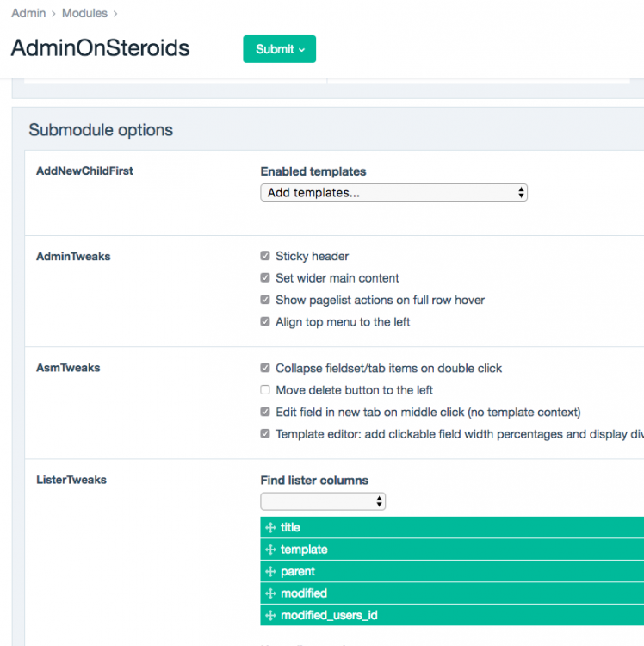This screenshot has width=644, height=646.
Task: Click the move icon beside template column
Action: (x=270, y=550)
